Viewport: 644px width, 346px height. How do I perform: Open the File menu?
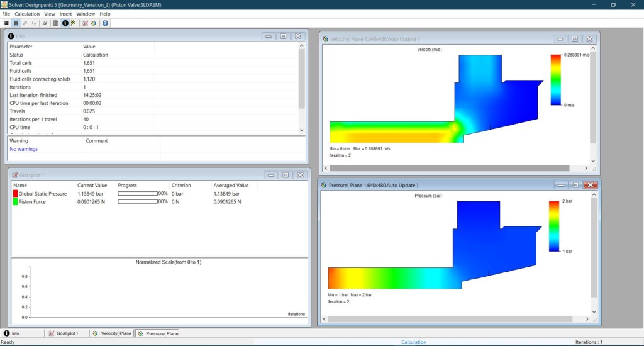(6, 14)
